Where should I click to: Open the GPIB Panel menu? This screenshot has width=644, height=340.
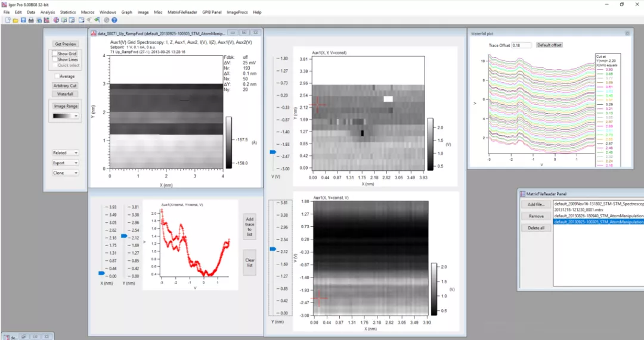(x=212, y=13)
